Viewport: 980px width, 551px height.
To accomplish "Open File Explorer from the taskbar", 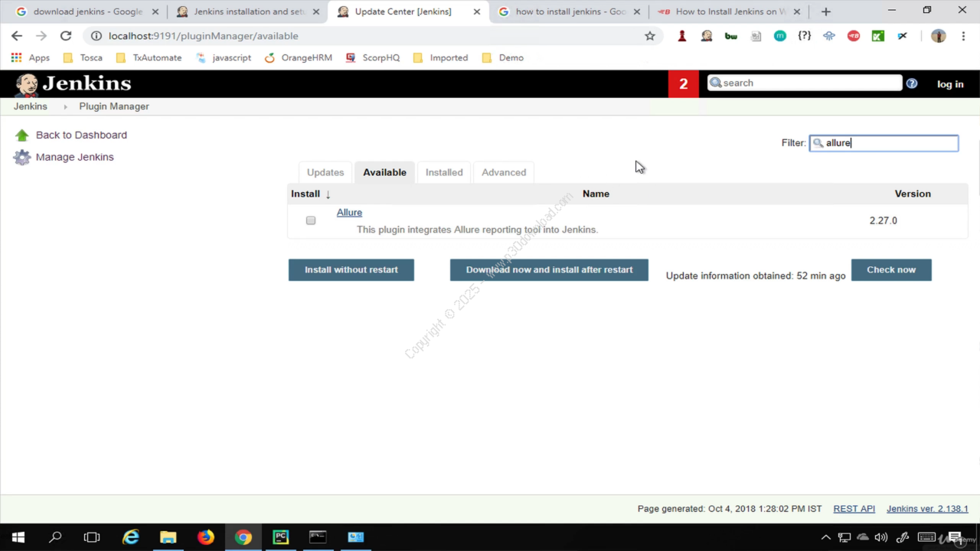I will pos(168,537).
